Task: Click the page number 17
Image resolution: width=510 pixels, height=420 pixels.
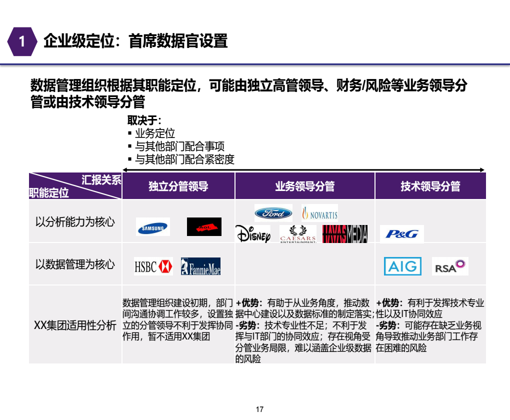Action: 259,409
